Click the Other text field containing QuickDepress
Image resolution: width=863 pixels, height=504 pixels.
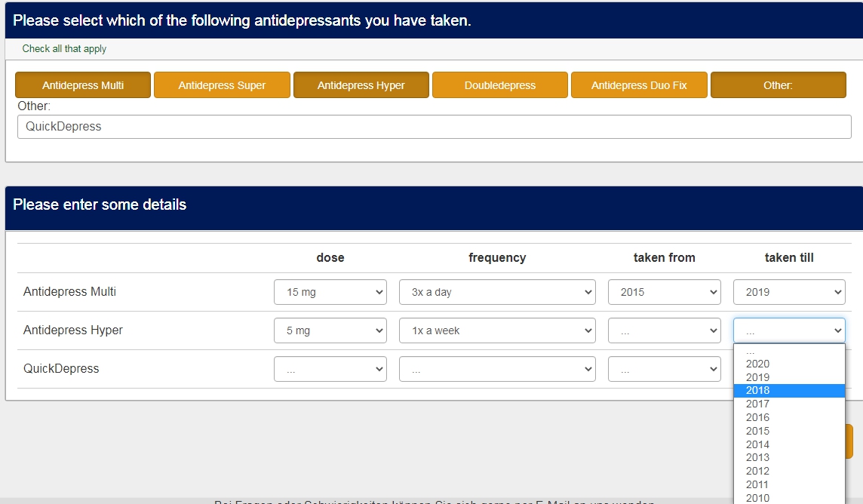point(434,127)
